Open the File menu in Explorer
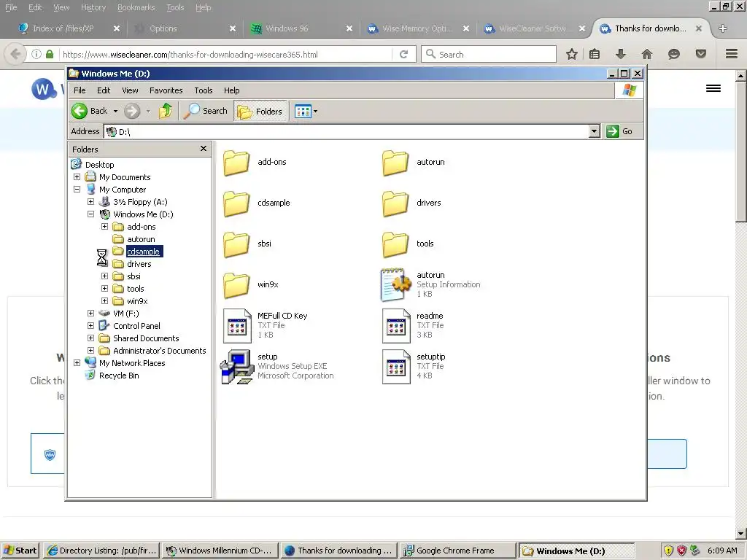The image size is (747, 560). pyautogui.click(x=80, y=90)
